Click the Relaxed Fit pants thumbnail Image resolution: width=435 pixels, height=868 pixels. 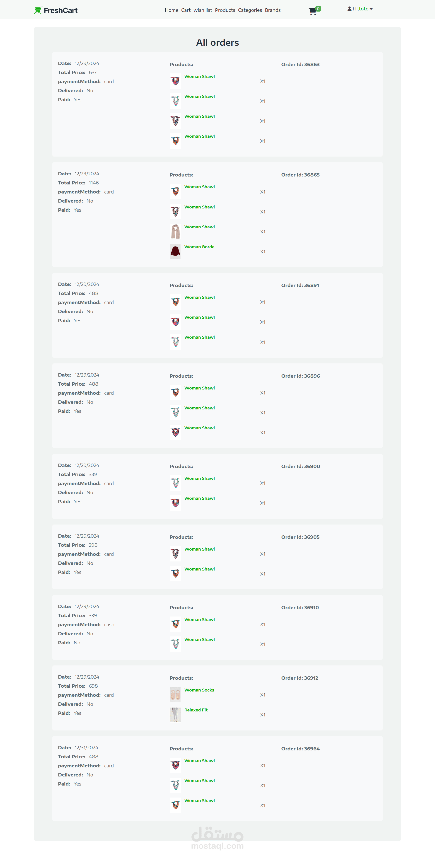tap(175, 714)
